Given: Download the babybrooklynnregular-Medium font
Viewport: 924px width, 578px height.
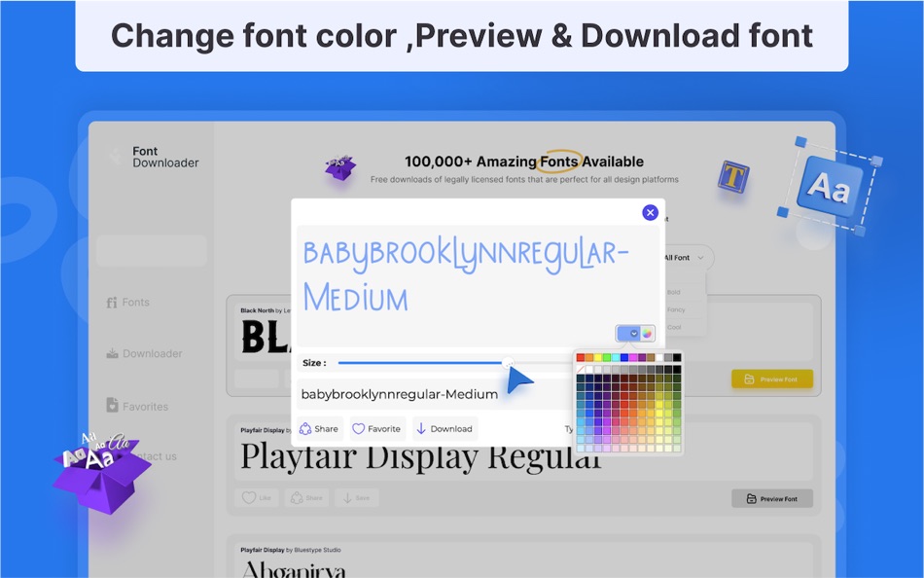Looking at the screenshot, I should (x=444, y=429).
